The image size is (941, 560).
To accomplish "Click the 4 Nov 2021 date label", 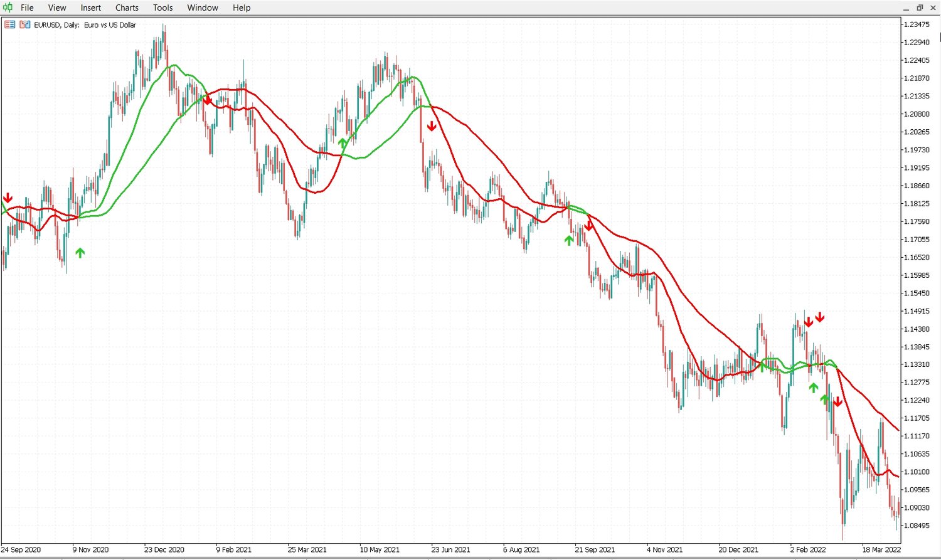I will point(664,550).
